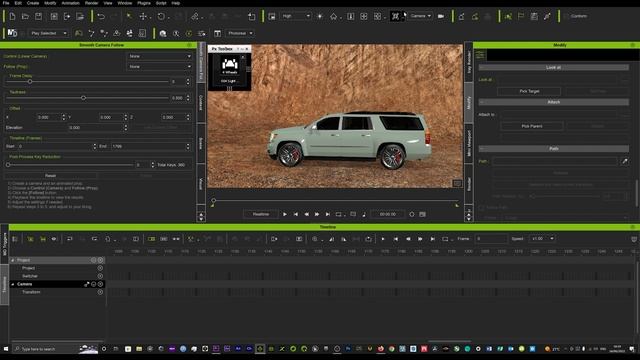Open the Create menu
This screenshot has width=640, height=360.
pos(33,3)
